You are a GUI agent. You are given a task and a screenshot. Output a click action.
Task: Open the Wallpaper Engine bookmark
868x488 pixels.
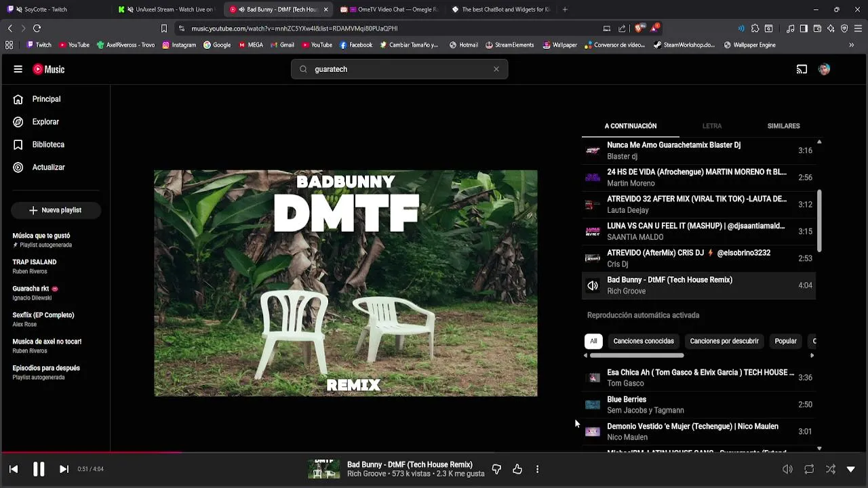click(x=749, y=45)
